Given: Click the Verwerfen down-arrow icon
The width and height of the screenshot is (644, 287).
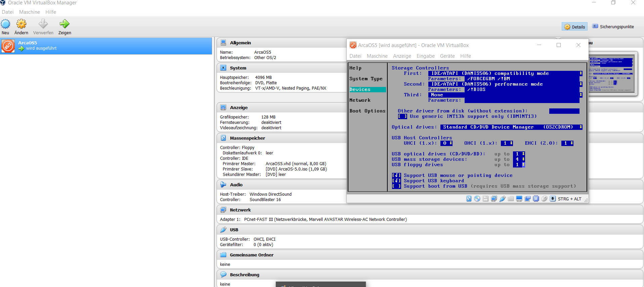Looking at the screenshot, I should [x=43, y=24].
